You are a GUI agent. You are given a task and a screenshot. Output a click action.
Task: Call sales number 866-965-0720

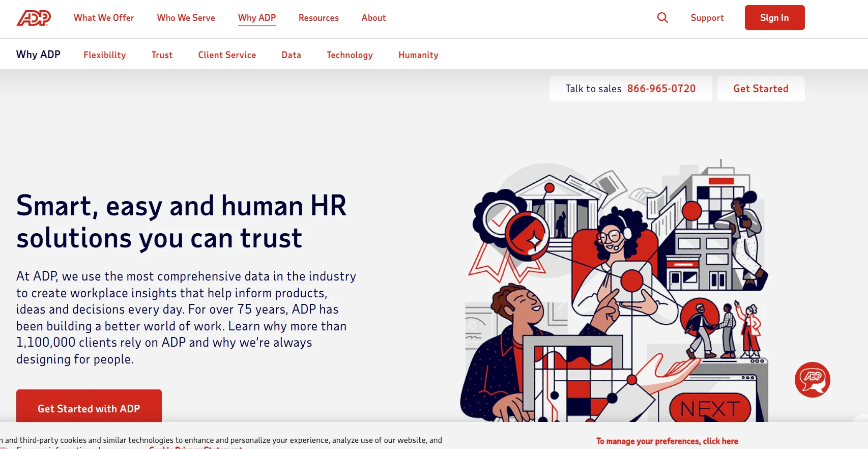pos(661,89)
